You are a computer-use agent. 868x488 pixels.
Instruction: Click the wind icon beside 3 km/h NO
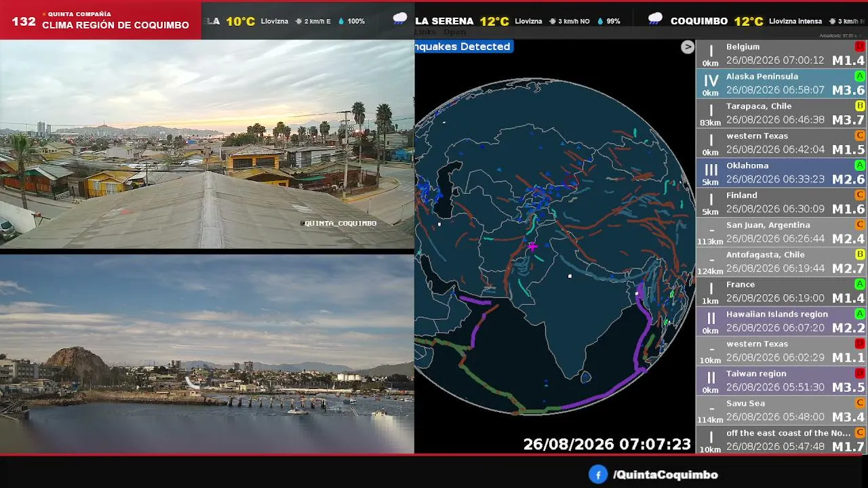[x=553, y=22]
